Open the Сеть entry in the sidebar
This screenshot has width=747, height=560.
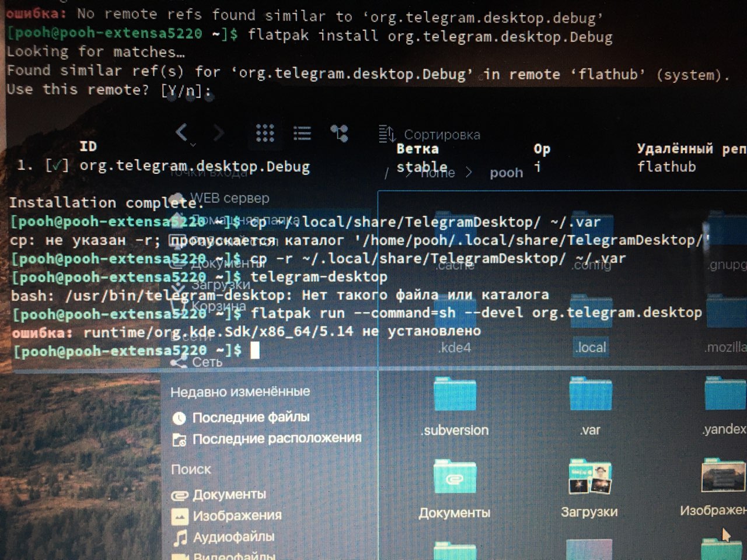[197, 362]
